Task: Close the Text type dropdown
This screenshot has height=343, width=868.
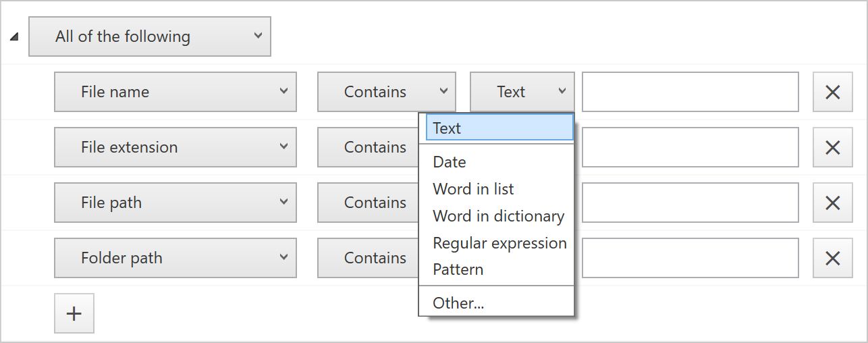Action: click(522, 92)
